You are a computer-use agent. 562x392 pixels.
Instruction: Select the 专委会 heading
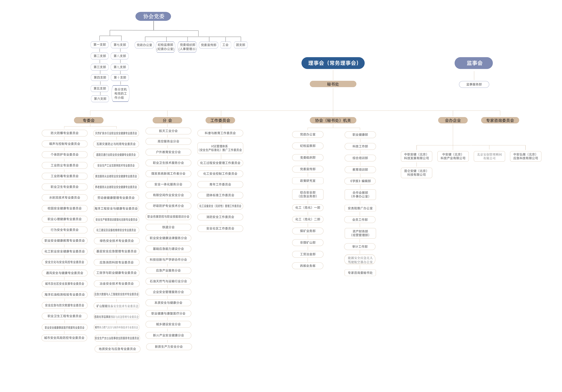[89, 120]
